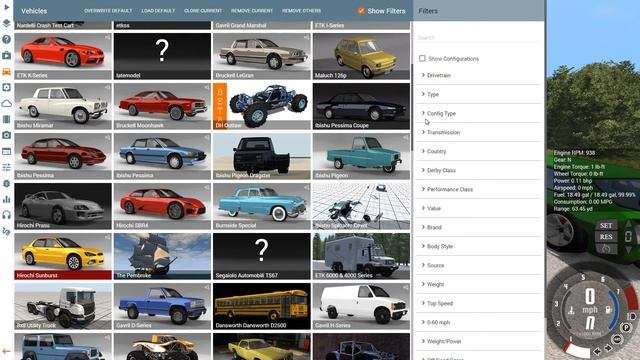The width and height of the screenshot is (640, 360).
Task: Click cruise control power icon
Action: (x=606, y=249)
